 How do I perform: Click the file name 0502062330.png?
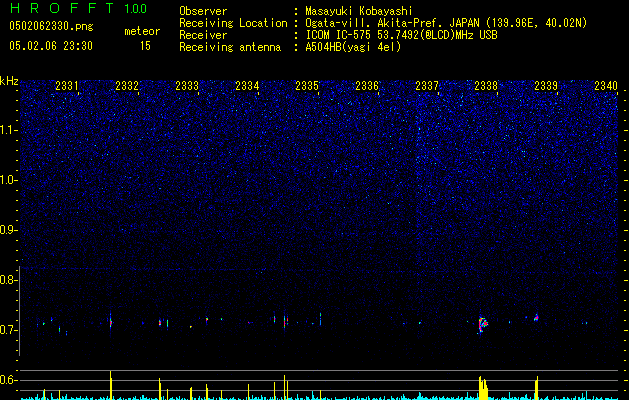point(51,26)
